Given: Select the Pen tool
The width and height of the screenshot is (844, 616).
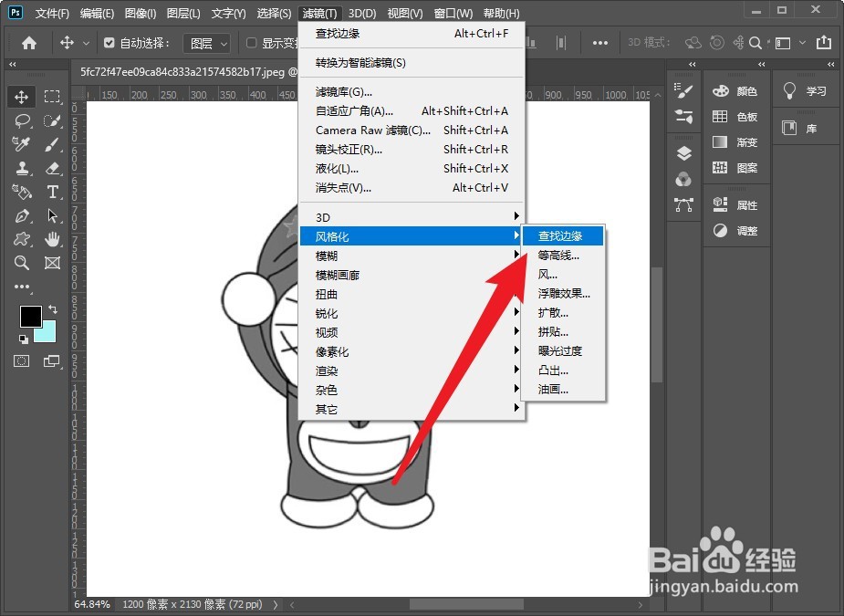Looking at the screenshot, I should click(x=22, y=215).
